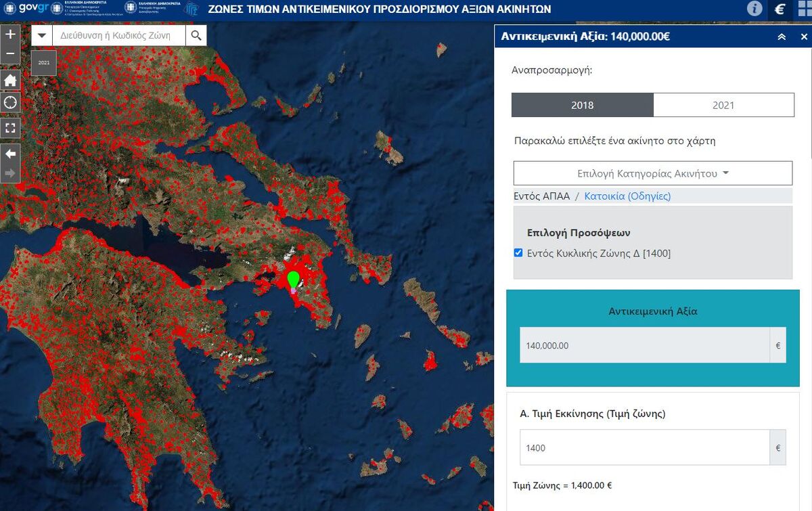Click the green map location pin
This screenshot has height=511, width=812.
[x=293, y=280]
